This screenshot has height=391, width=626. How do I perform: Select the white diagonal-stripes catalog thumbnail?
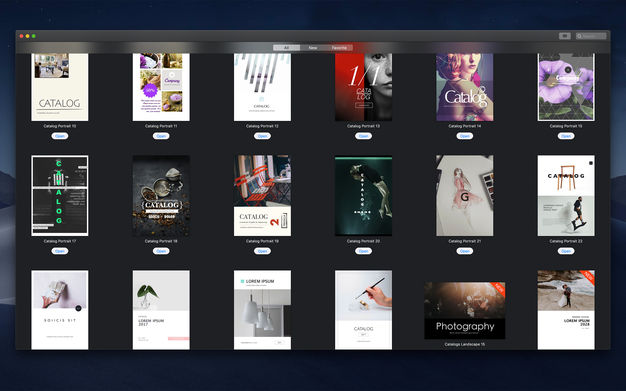click(x=262, y=87)
